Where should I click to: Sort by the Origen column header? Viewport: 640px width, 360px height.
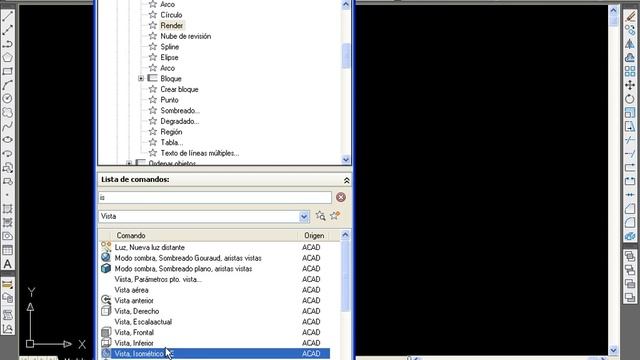tap(314, 236)
